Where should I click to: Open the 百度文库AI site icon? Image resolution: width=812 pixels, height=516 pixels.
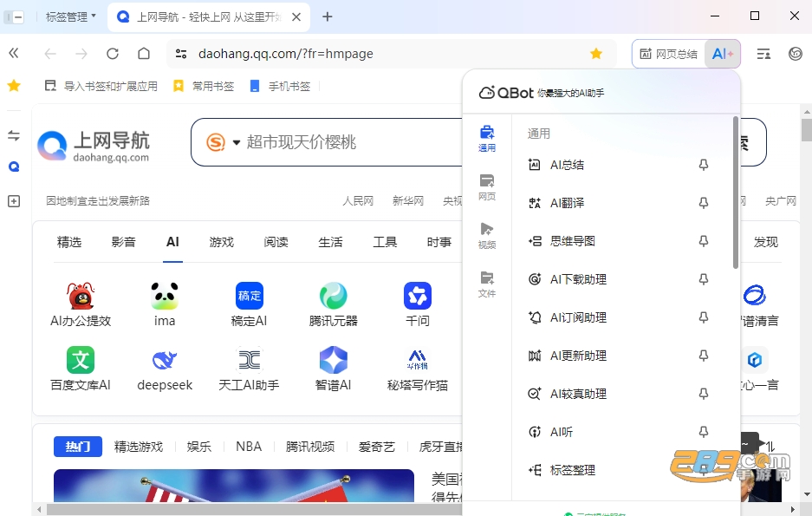(x=81, y=360)
